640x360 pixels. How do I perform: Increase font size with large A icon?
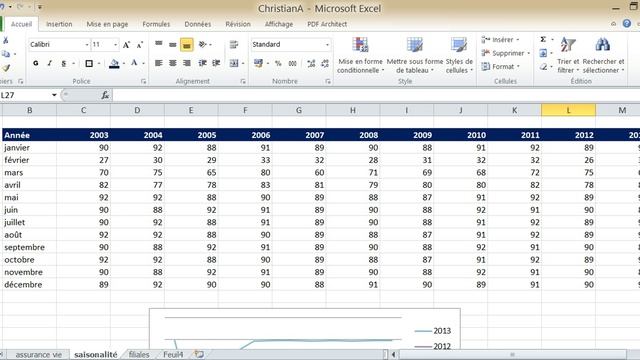pos(127,44)
